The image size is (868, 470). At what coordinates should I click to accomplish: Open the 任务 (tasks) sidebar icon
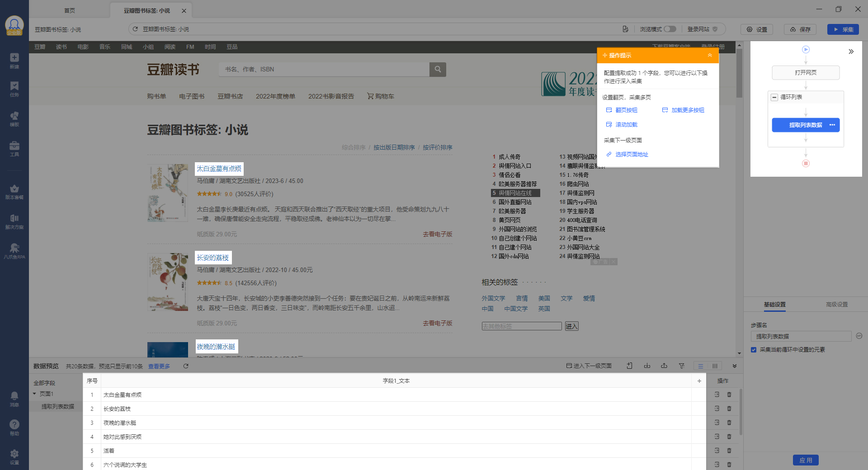coord(14,89)
